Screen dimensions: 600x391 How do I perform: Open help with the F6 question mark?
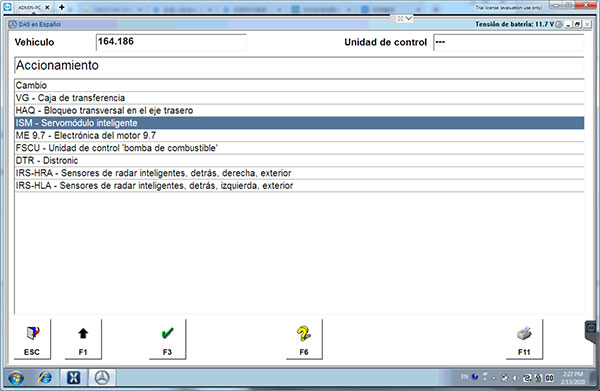pos(304,339)
